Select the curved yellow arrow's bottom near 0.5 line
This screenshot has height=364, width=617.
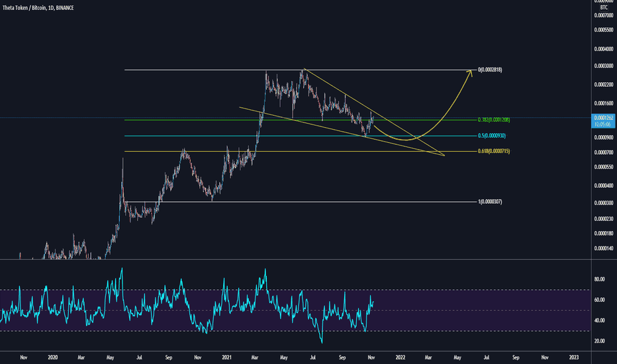pyautogui.click(x=404, y=140)
